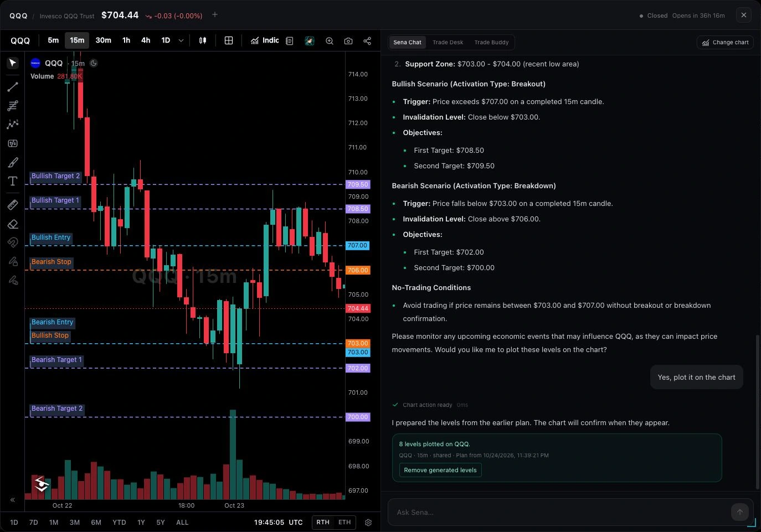Click the session moon icon beside QQQ 15m
This screenshot has height=532, width=761.
point(94,63)
